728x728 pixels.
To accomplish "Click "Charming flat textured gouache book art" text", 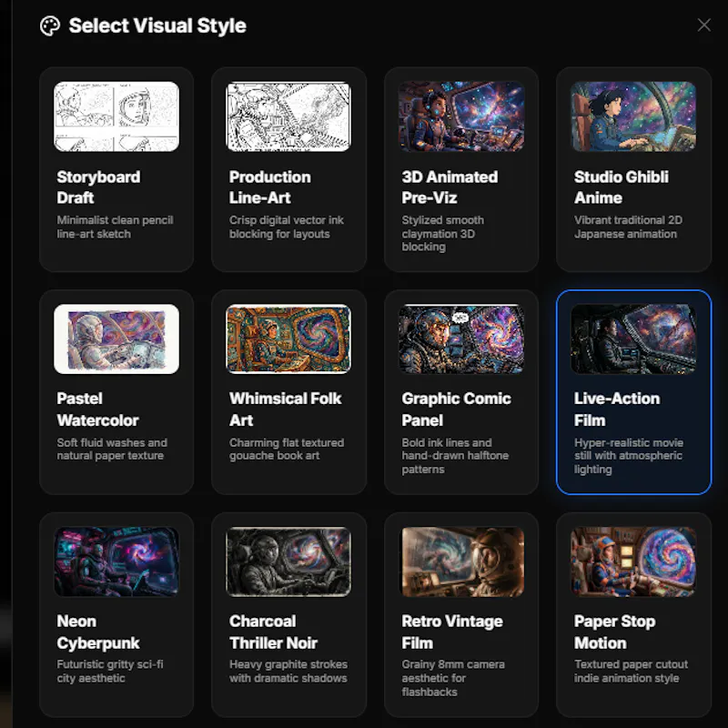I will coord(287,450).
